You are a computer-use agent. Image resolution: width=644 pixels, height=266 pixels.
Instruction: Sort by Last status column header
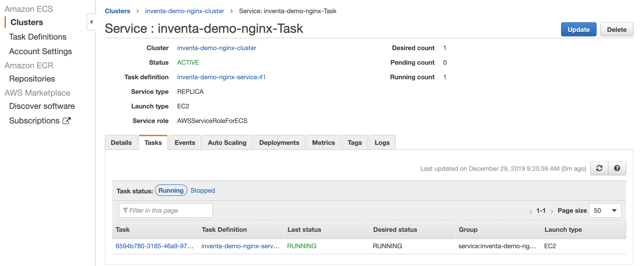304,230
